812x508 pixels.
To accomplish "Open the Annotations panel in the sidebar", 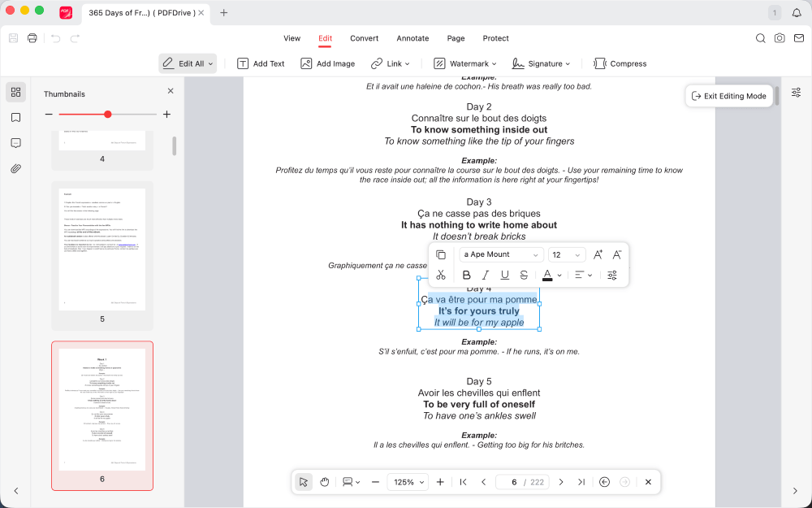I will (15, 143).
